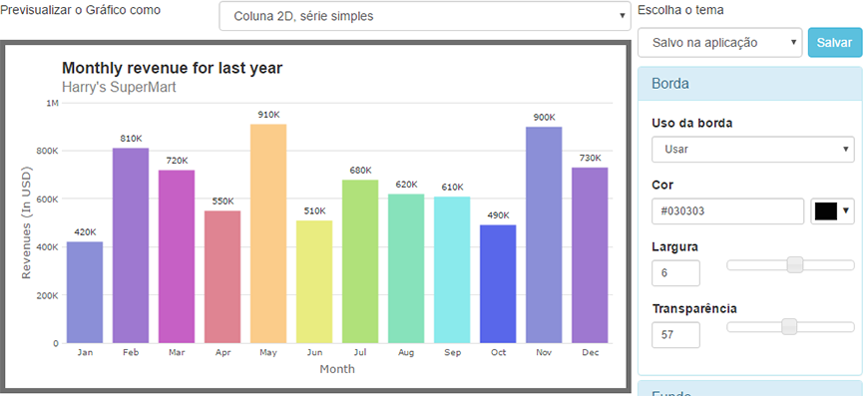Click the Nov bar labeled 900K
868x396 pixels.
(544, 235)
